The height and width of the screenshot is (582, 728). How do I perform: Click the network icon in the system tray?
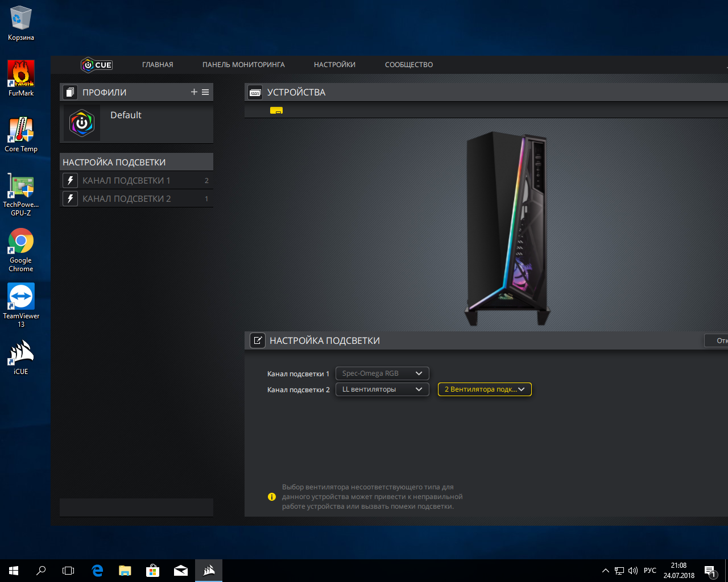[x=619, y=571]
